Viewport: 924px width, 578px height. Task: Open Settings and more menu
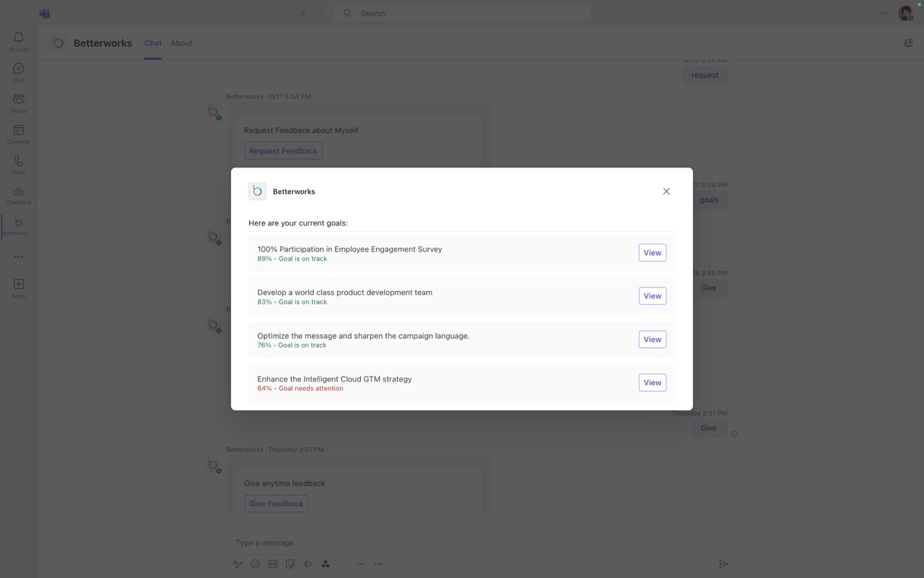(x=883, y=13)
